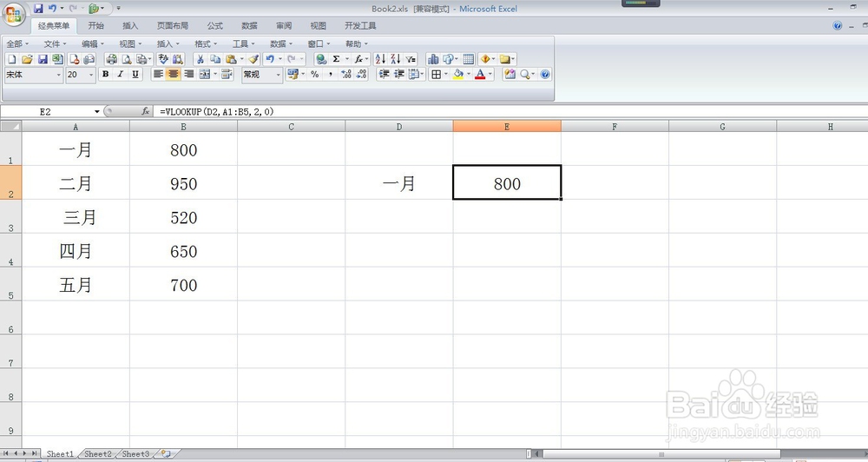Save workbook using classic toolbar floppy icon
The image size is (868, 462).
(43, 59)
